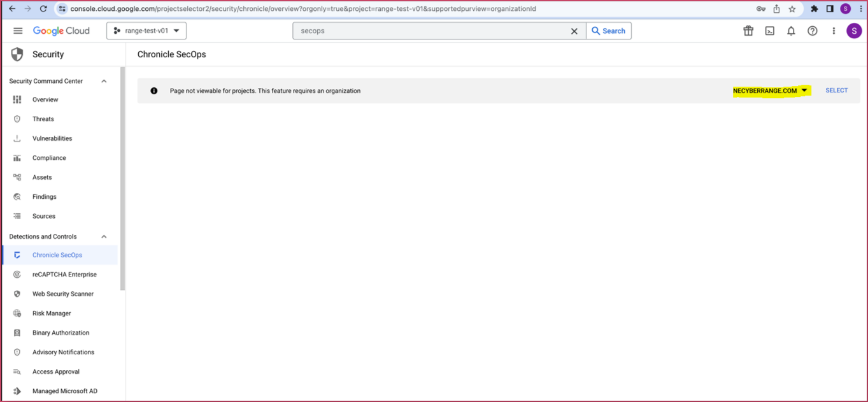Go forward with the browser forward arrow
This screenshot has width=868, height=402.
pos(27,9)
